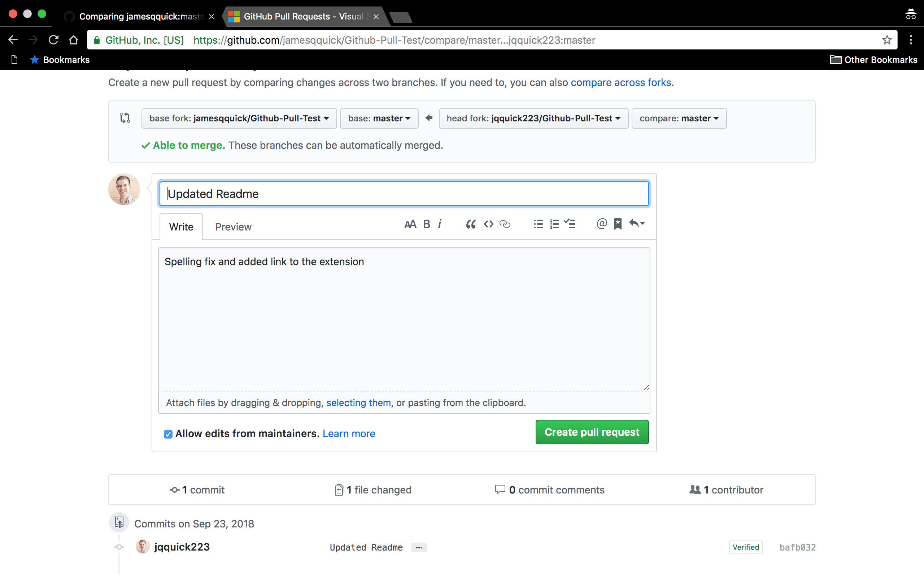Click Create pull request button
This screenshot has height=578, width=924.
point(592,432)
